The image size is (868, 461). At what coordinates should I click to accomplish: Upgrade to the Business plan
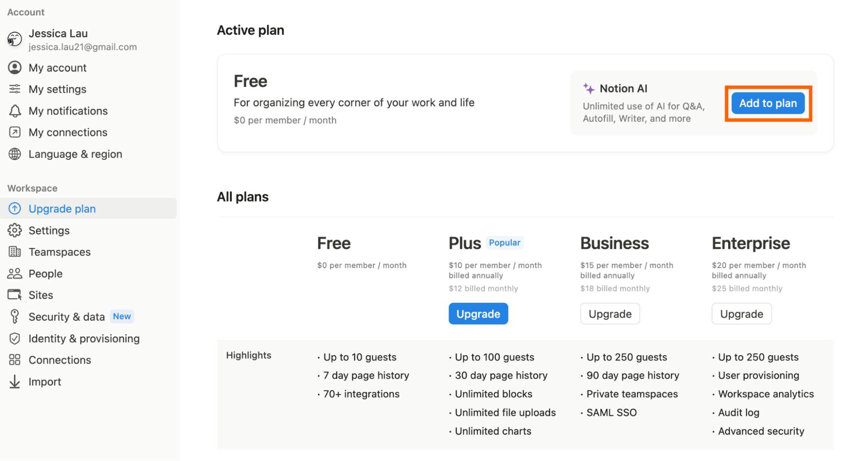pos(610,314)
